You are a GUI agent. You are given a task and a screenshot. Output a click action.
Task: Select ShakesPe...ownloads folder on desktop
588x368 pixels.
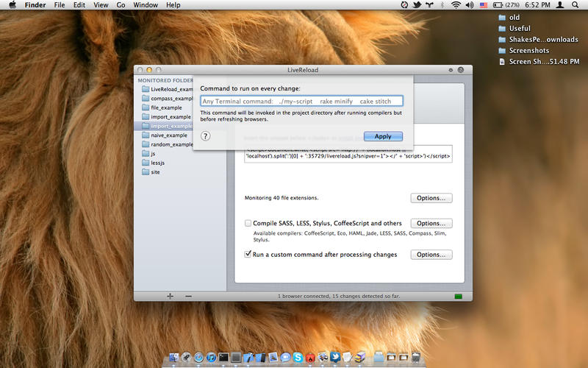click(538, 40)
